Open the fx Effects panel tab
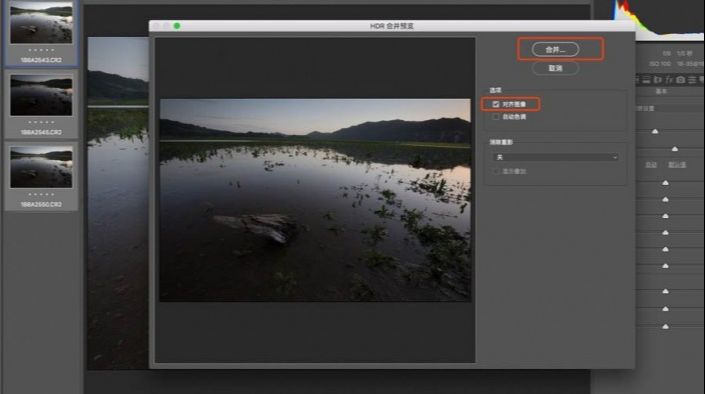Screen dimensions: 705x394 669,80
